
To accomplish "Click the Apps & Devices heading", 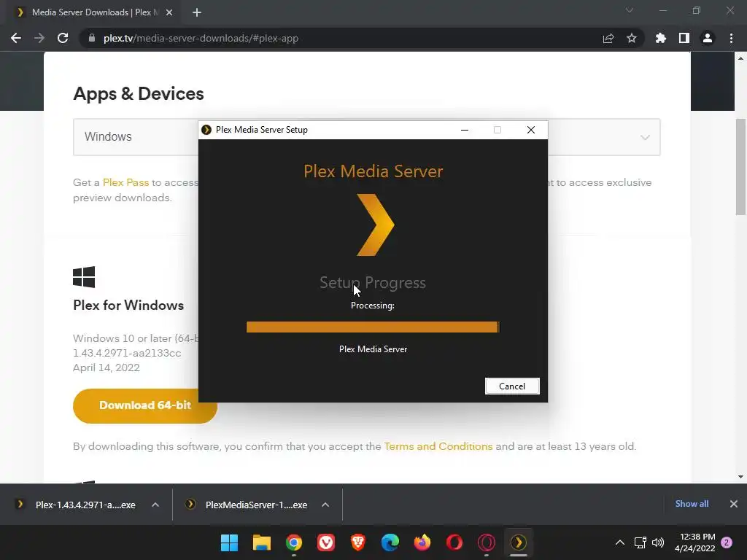I will 138,94.
